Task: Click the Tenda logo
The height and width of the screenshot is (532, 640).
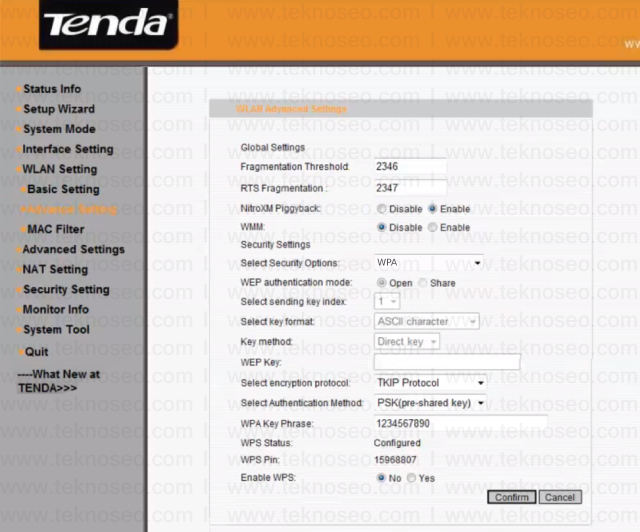Action: coord(109,24)
